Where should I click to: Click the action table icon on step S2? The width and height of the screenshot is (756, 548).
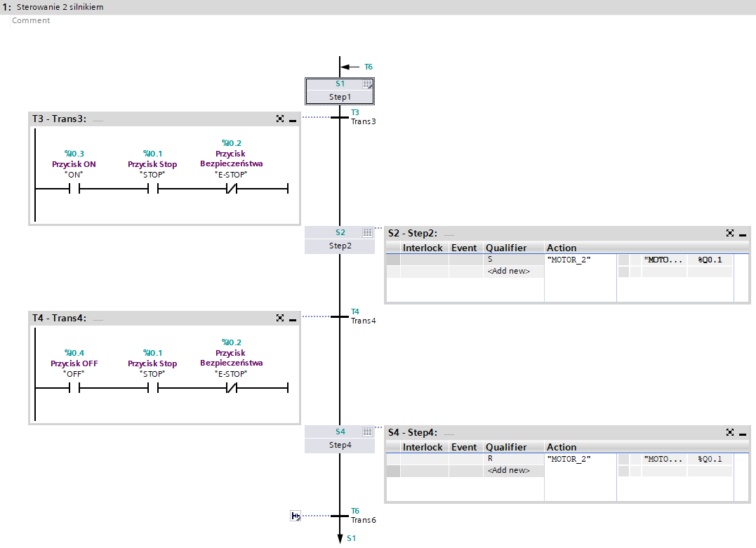pos(367,232)
